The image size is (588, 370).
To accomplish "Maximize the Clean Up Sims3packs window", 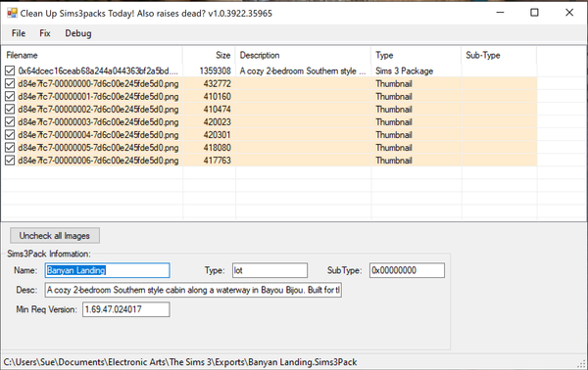I will (534, 13).
